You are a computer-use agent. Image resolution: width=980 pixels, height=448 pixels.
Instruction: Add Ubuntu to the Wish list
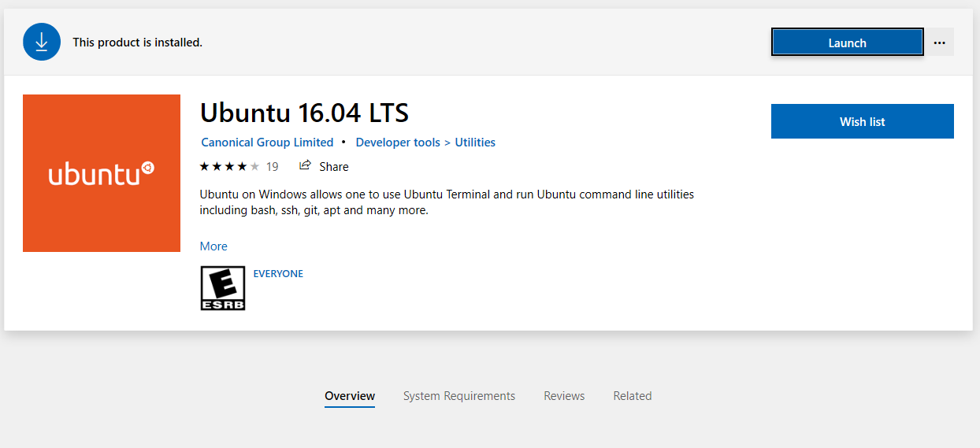(x=862, y=121)
